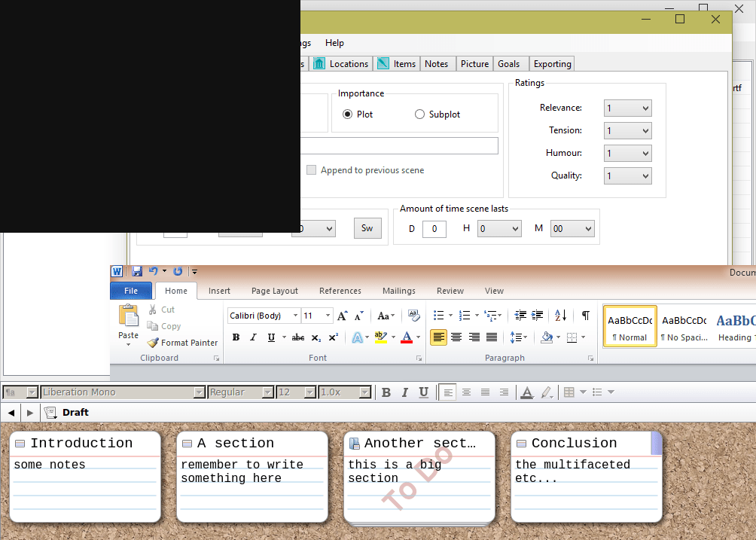Image resolution: width=756 pixels, height=540 pixels.
Task: Switch to the Notes tab in yWriter
Action: (436, 64)
